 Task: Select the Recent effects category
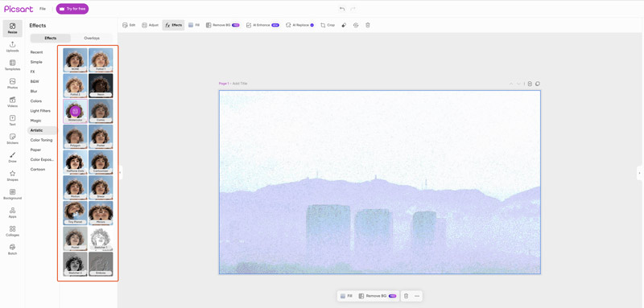point(36,52)
